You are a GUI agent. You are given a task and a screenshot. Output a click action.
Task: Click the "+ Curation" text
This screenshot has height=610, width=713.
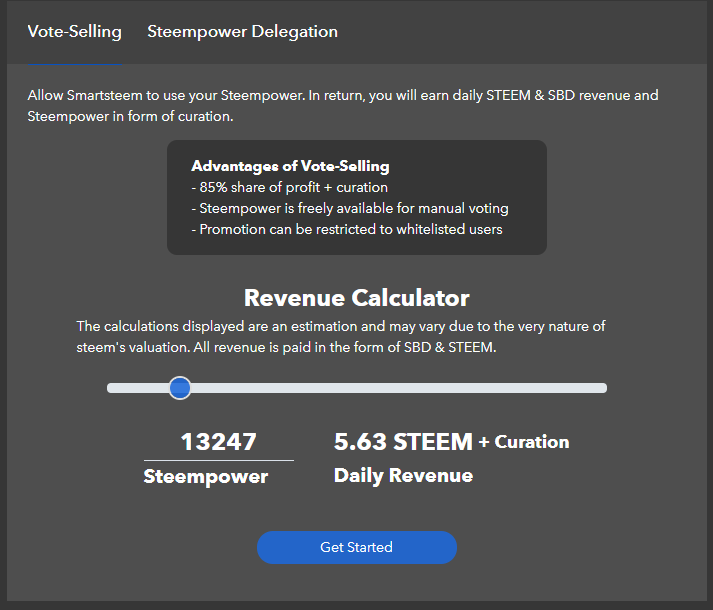[x=524, y=442]
